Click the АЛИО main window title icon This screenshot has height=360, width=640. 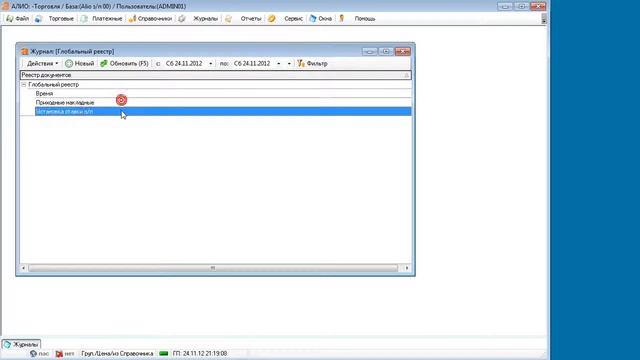tap(5, 6)
